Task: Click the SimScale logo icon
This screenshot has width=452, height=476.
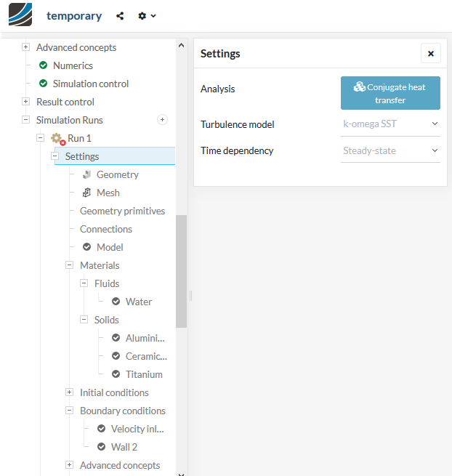Action: pyautogui.click(x=20, y=15)
